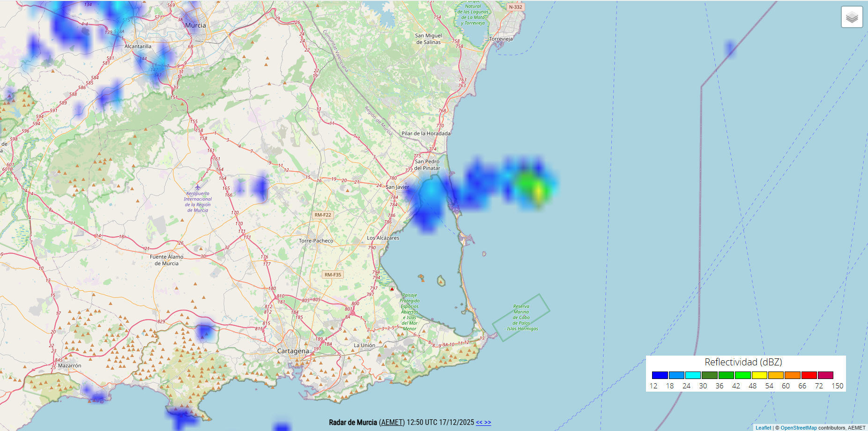
Task: Open the map layers control
Action: [x=852, y=17]
